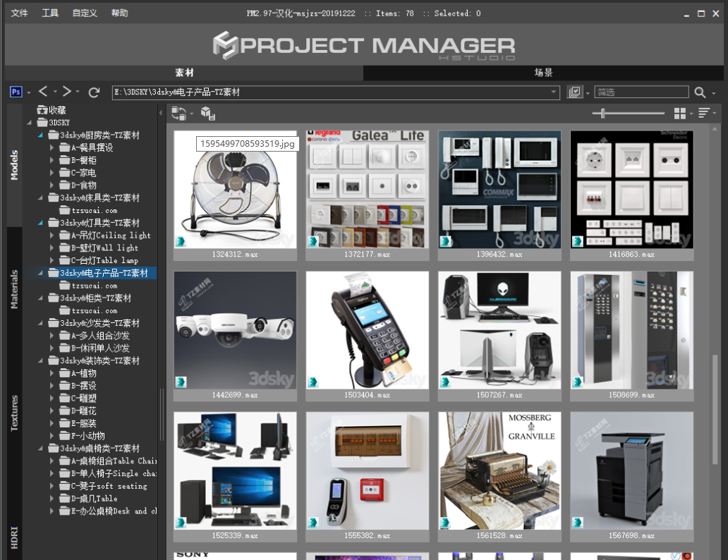Click the folder path input field
Viewport: 728px width, 560px height.
(335, 92)
